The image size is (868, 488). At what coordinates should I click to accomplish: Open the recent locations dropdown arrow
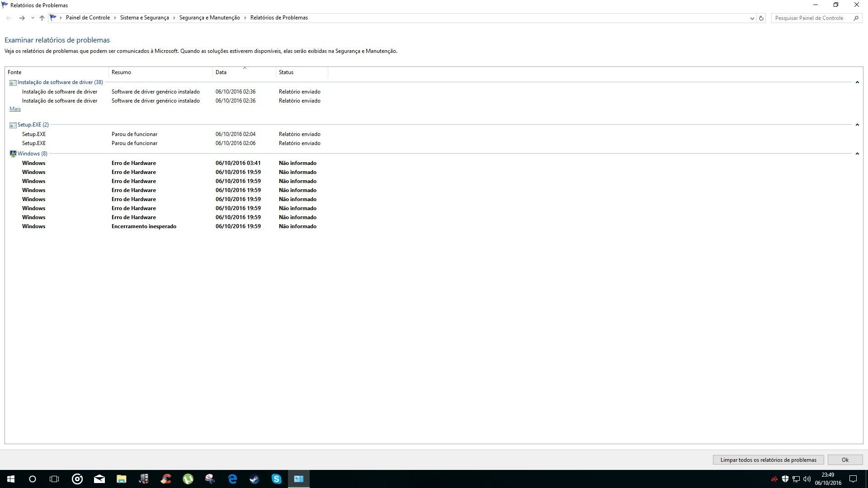(x=33, y=18)
